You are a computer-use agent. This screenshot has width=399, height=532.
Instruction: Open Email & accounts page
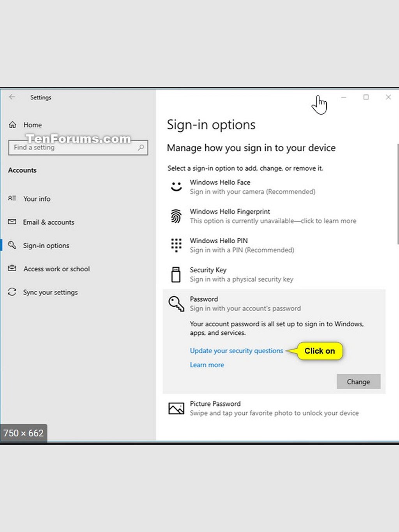(48, 222)
